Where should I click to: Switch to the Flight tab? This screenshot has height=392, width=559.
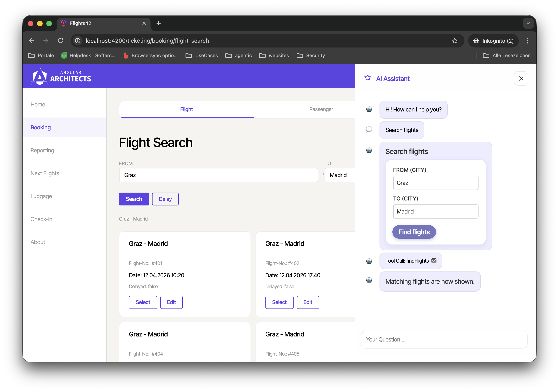pos(187,109)
